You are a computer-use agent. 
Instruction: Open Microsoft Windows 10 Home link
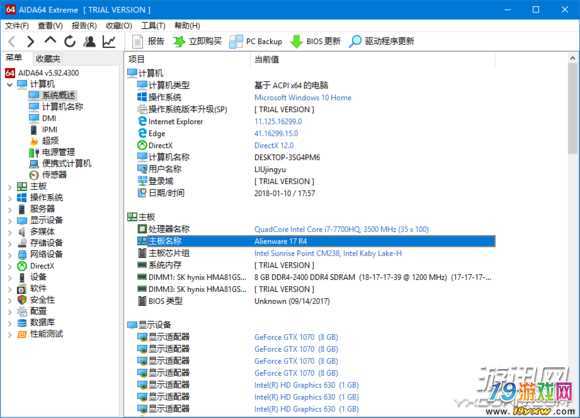point(303,98)
